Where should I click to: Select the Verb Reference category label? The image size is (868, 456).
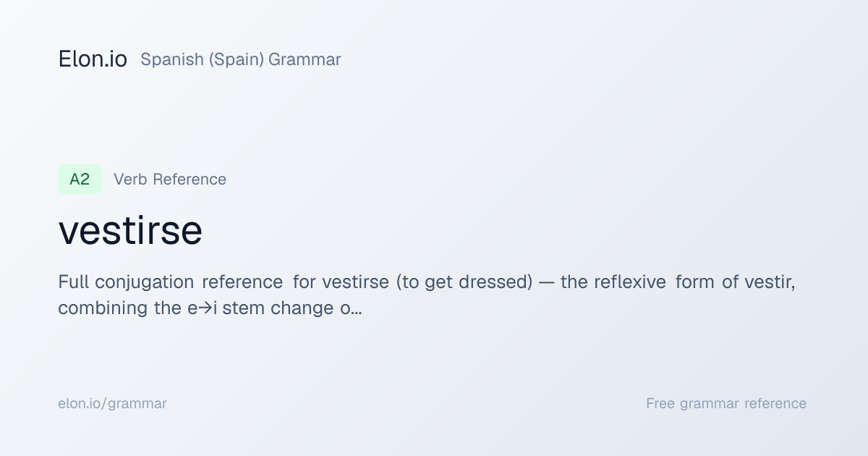(x=170, y=180)
